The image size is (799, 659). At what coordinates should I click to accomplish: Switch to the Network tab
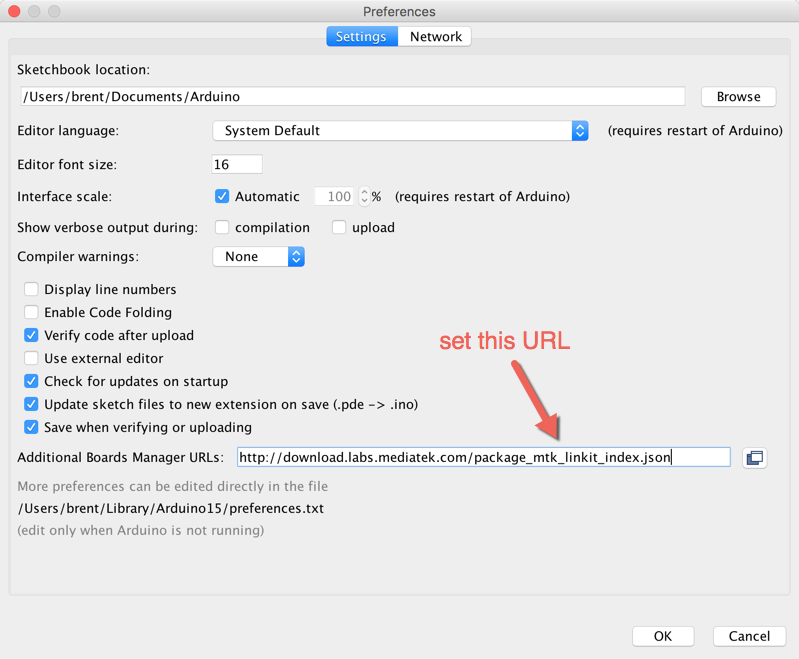click(435, 37)
